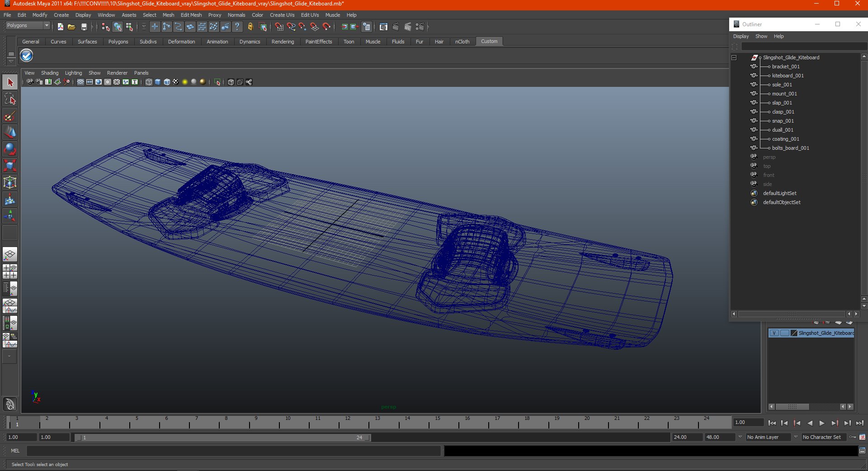Image resolution: width=868 pixels, height=471 pixels.
Task: Click the lock current selection icon
Action: [x=250, y=27]
